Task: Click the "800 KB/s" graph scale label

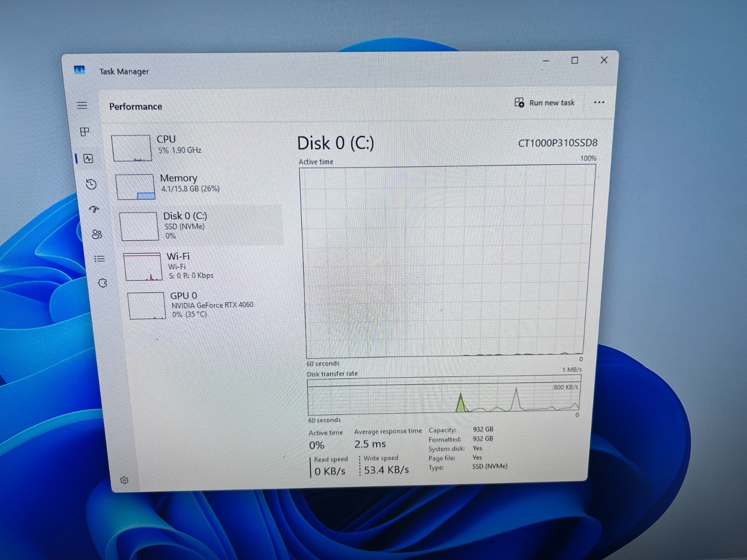Action: click(565, 387)
